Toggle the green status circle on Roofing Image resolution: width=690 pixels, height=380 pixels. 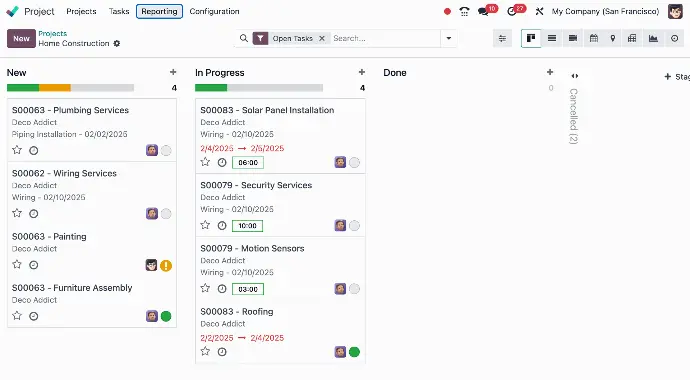(354, 352)
